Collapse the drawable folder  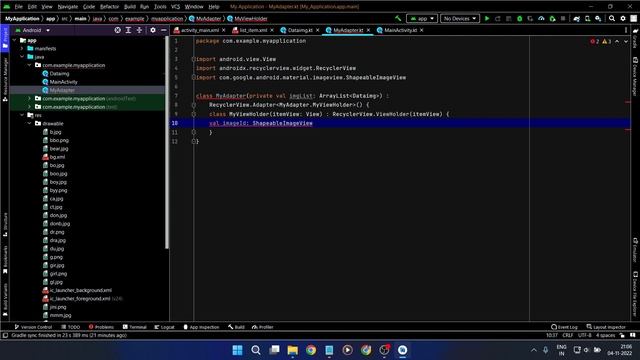click(x=29, y=123)
